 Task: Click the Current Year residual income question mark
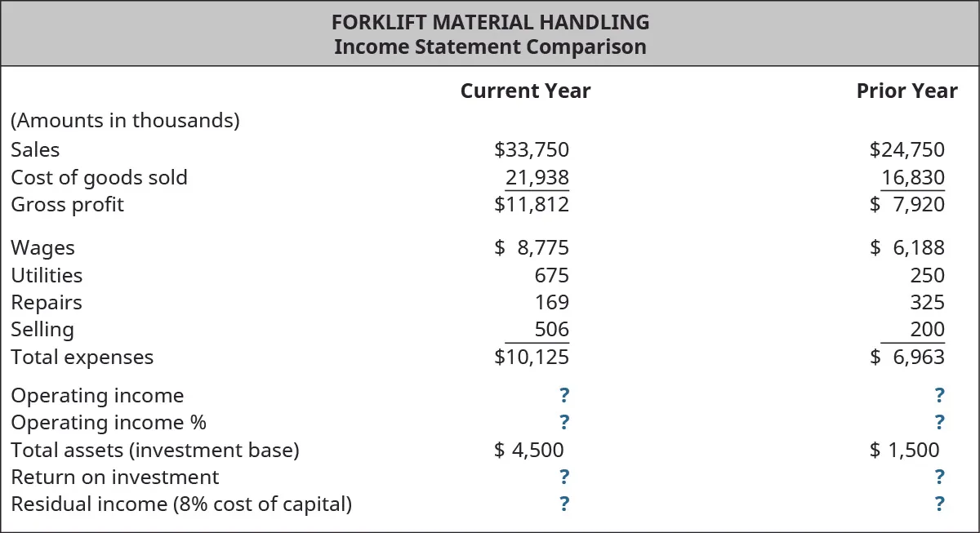tap(564, 504)
